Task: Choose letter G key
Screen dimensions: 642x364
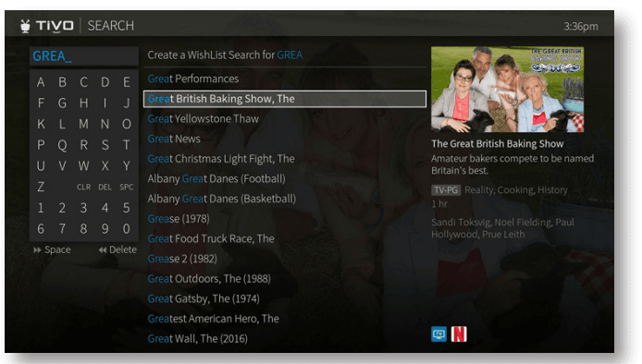Action: [62, 103]
